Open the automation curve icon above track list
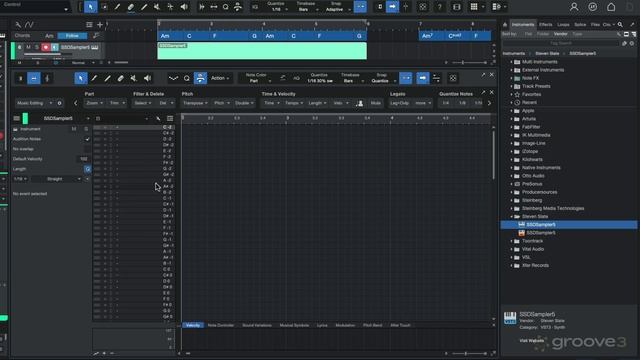640x360 pixels. pos(29,25)
